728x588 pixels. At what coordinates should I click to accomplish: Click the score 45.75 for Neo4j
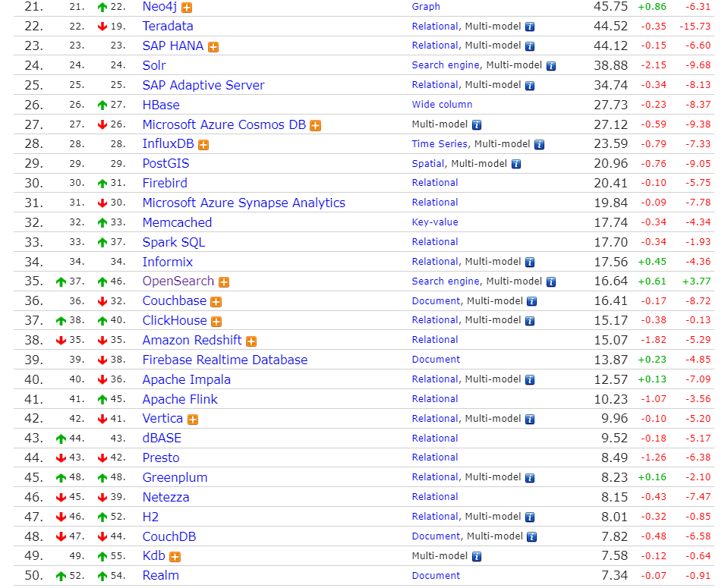coord(610,7)
